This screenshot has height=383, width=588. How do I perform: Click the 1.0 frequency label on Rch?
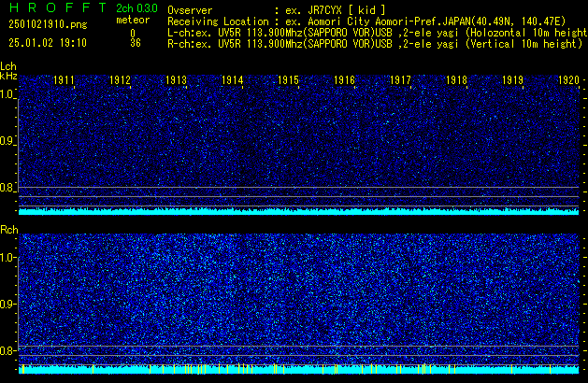pos(7,258)
